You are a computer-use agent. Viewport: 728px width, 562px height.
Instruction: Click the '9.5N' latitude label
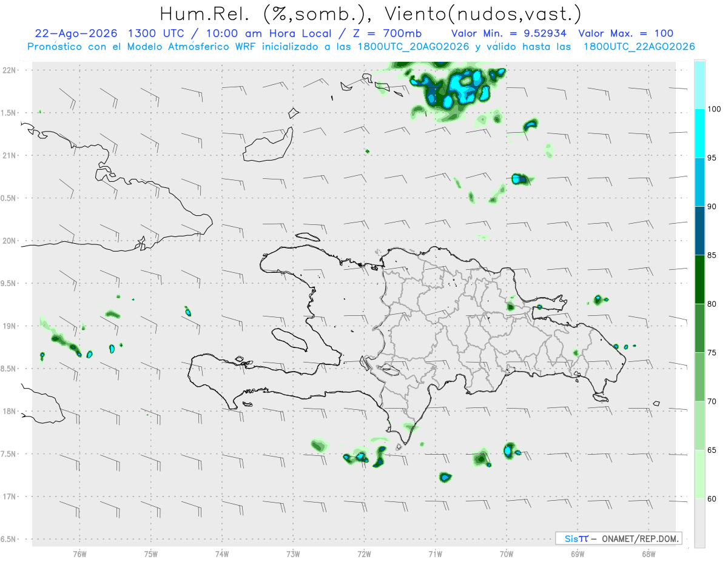click(9, 283)
